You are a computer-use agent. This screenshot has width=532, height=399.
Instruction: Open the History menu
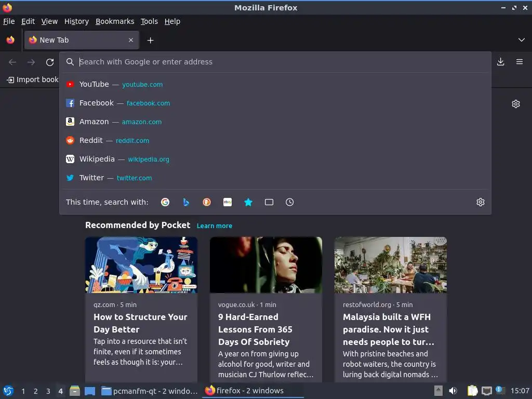coord(76,21)
